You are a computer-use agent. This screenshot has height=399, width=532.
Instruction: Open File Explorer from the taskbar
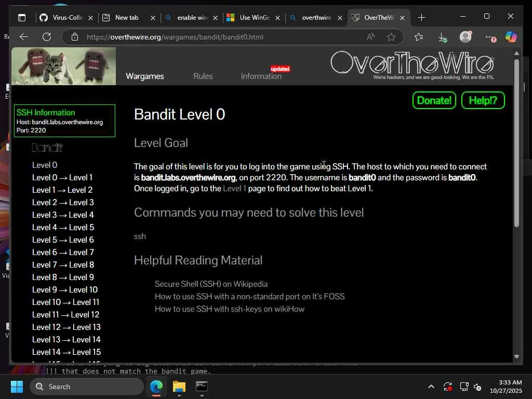[179, 387]
